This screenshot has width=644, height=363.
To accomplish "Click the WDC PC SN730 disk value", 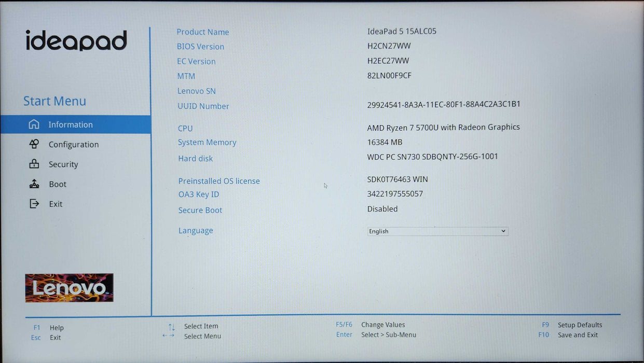I will (432, 157).
